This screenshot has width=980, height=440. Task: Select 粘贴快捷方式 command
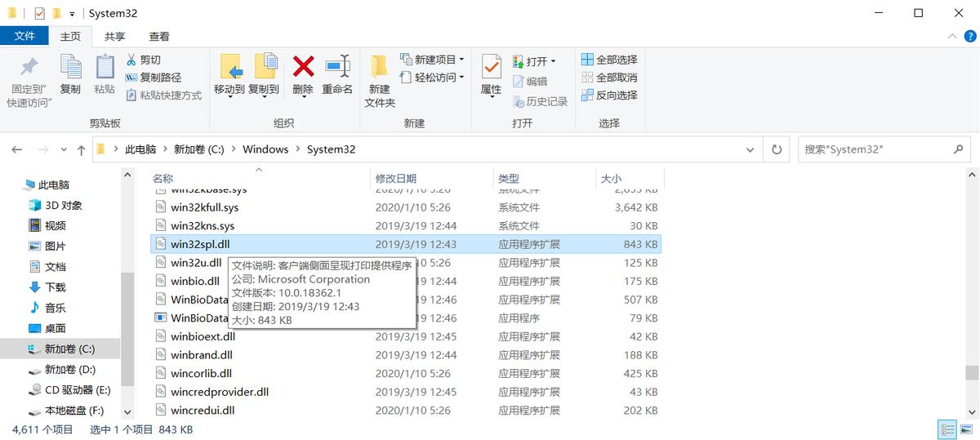click(163, 96)
